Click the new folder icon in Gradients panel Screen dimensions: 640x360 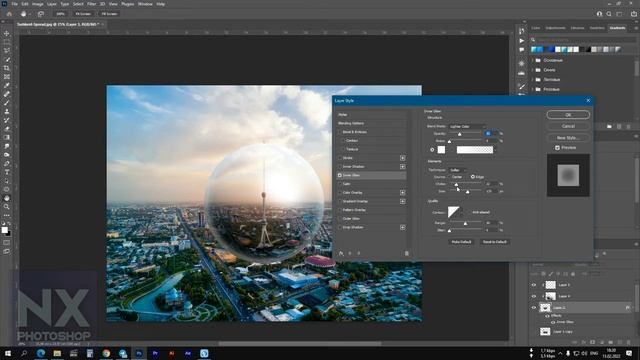pos(609,127)
